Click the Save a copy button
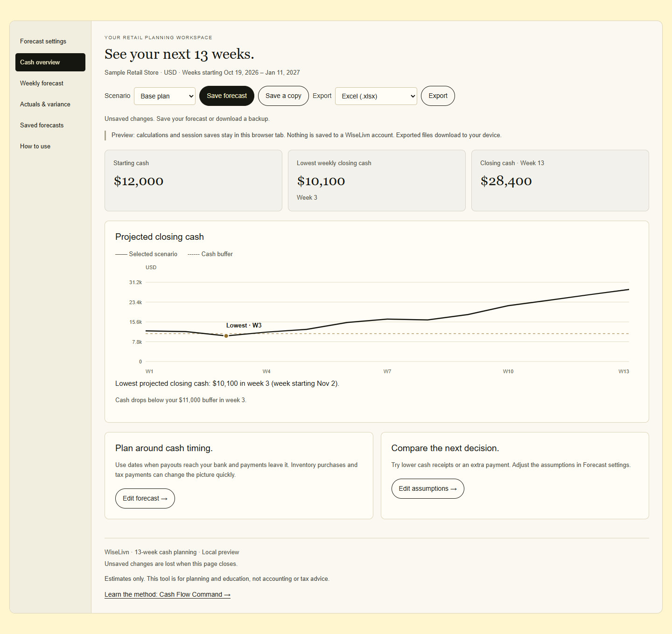Screen dimensions: 672x634 pyautogui.click(x=283, y=96)
